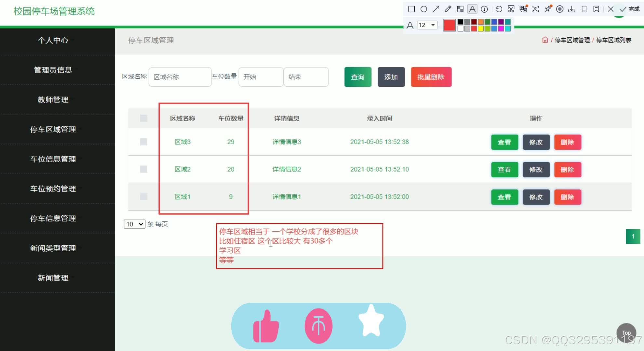Screen dimensions: 644x351
Task: Open 车位预约管理 in the sidebar
Action: 53,189
